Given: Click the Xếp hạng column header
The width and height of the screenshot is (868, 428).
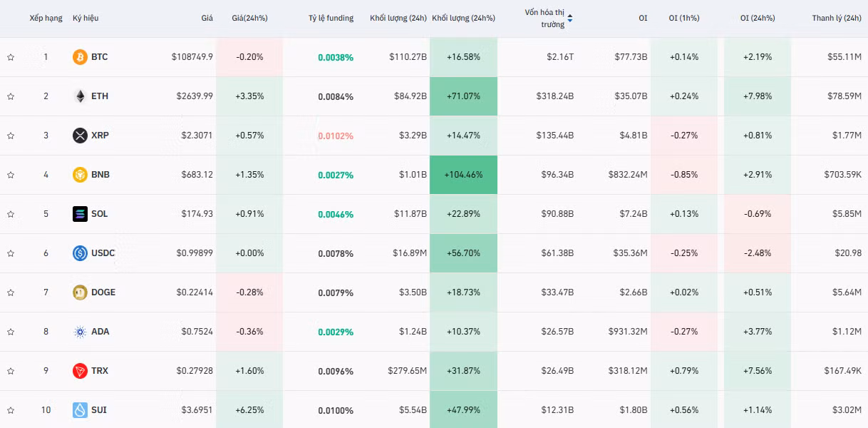Looking at the screenshot, I should (46, 19).
